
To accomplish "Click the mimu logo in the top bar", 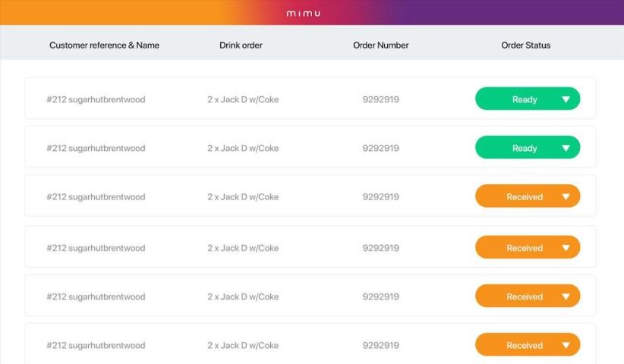I will 304,13.
